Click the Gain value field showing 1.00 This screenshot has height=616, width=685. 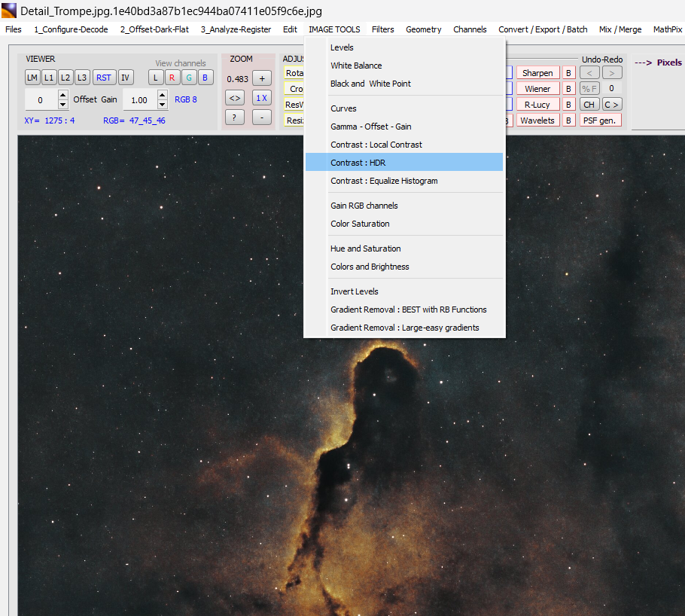(x=140, y=100)
